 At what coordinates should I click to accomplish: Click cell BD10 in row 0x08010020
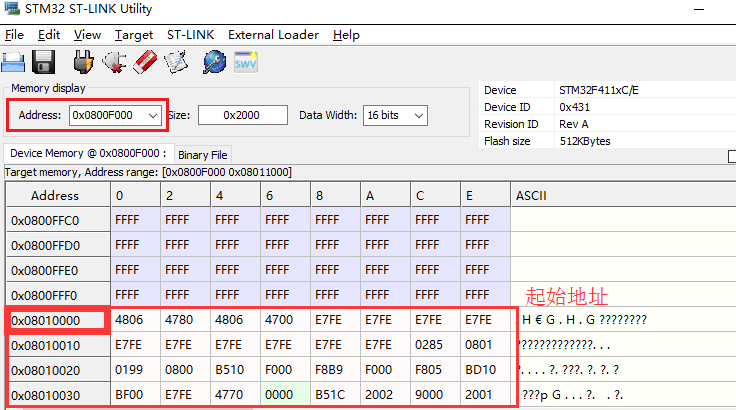(486, 370)
